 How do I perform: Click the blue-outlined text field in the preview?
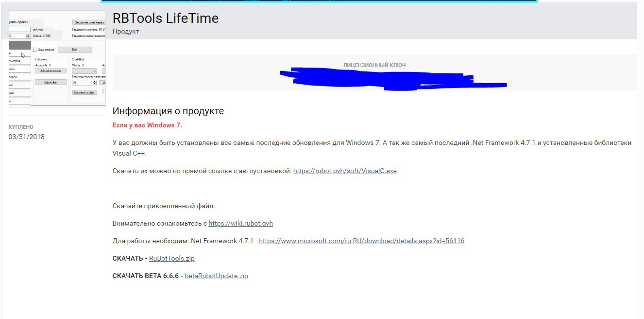(x=19, y=29)
